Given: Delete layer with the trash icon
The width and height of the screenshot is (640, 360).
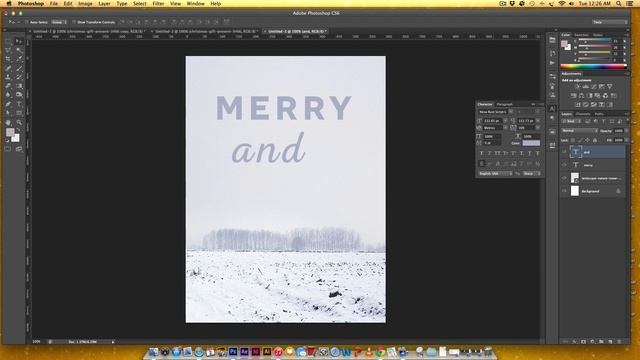Looking at the screenshot, I should [619, 341].
